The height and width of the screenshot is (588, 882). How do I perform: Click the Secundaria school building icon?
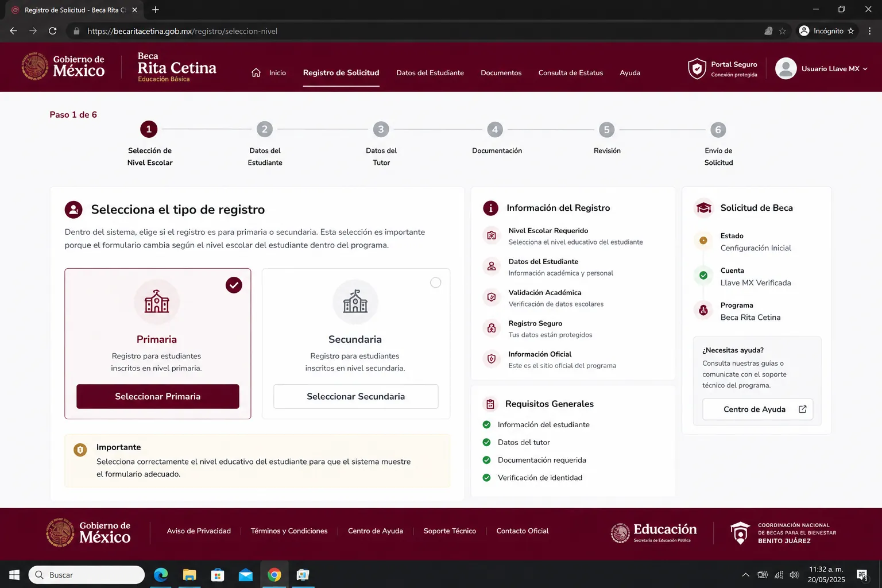(x=355, y=301)
